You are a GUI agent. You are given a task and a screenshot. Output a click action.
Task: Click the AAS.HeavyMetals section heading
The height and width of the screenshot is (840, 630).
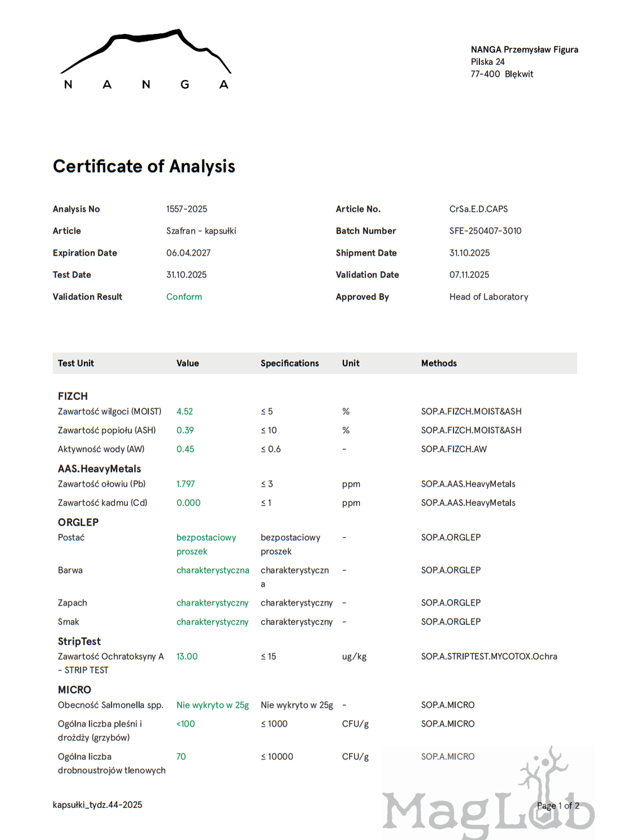(x=100, y=468)
